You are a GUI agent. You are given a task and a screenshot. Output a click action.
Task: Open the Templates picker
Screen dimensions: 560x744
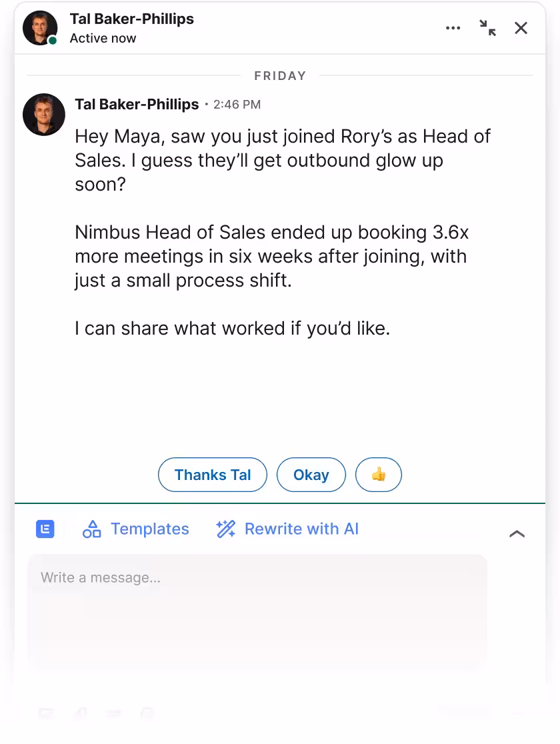pos(136,529)
